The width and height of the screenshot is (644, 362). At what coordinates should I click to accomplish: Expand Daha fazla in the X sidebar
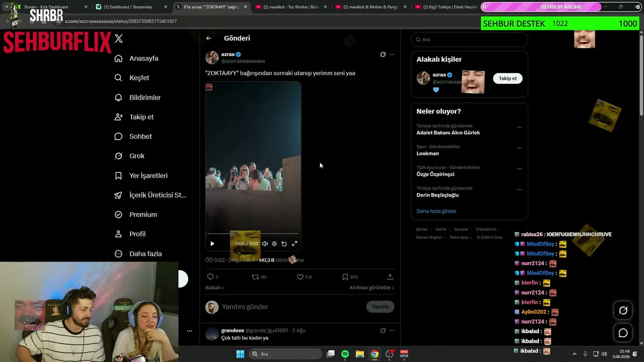pos(138,254)
